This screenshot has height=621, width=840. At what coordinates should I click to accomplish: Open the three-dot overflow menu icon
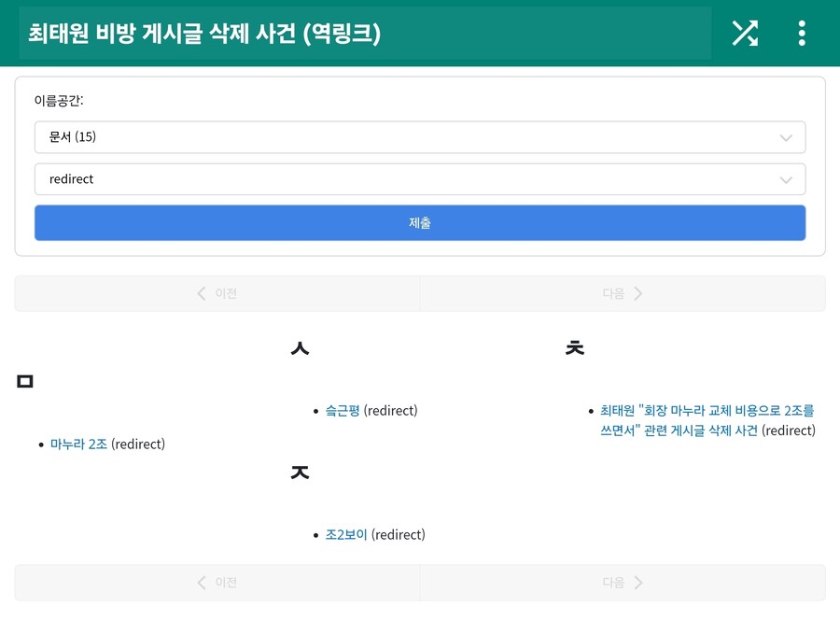click(x=801, y=33)
